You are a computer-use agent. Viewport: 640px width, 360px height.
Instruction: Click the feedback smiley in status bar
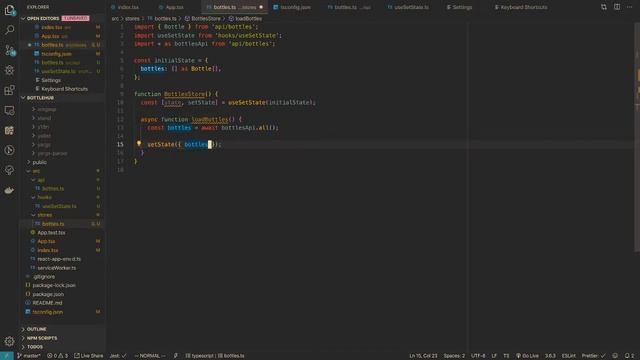[615, 356]
